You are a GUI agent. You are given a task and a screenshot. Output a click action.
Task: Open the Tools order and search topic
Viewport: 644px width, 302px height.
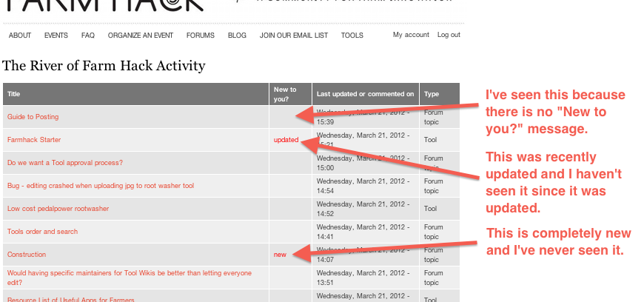[x=42, y=232]
